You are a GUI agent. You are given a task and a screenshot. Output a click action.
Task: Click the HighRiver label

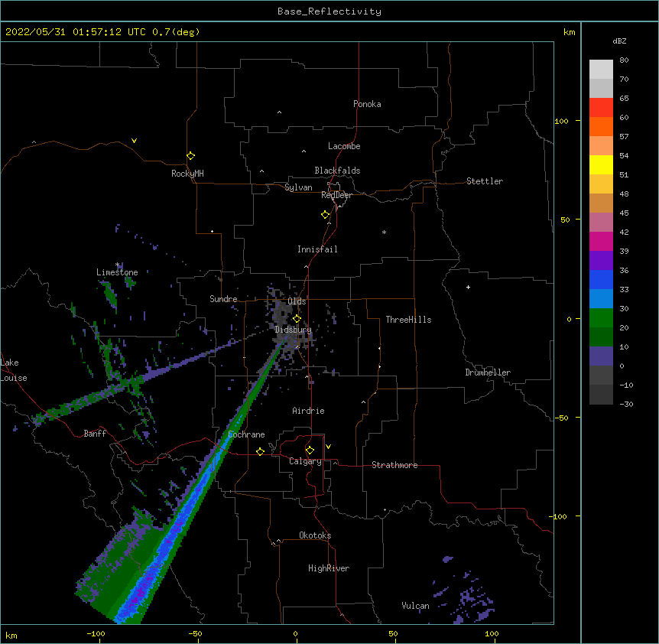tap(329, 568)
